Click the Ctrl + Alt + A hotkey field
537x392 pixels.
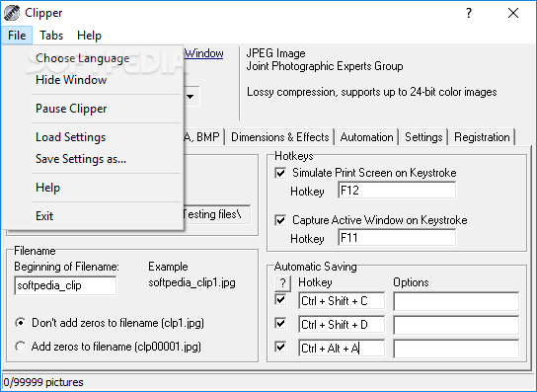342,349
